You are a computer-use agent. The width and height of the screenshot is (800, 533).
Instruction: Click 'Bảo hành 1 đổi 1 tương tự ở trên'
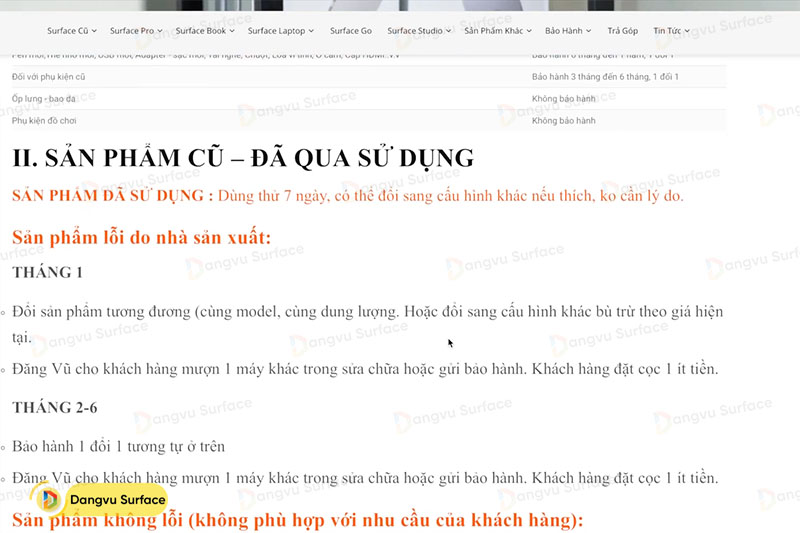click(118, 447)
